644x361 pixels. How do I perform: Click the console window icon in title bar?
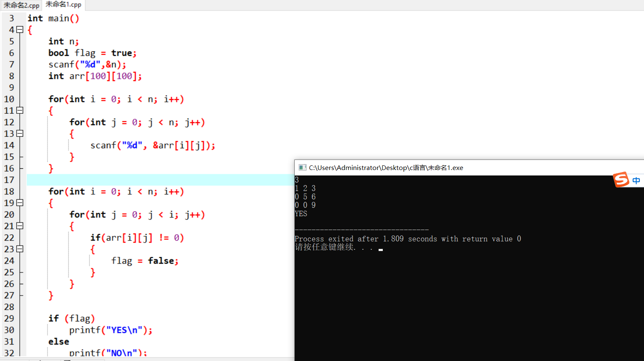[302, 167]
